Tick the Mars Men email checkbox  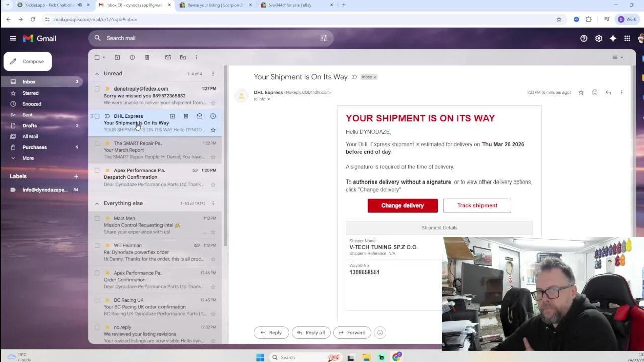(97, 218)
